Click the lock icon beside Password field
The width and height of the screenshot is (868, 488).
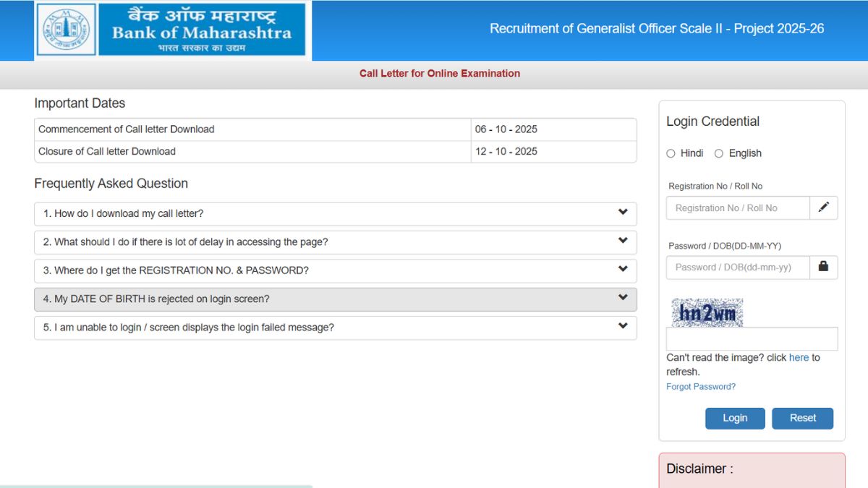click(823, 267)
